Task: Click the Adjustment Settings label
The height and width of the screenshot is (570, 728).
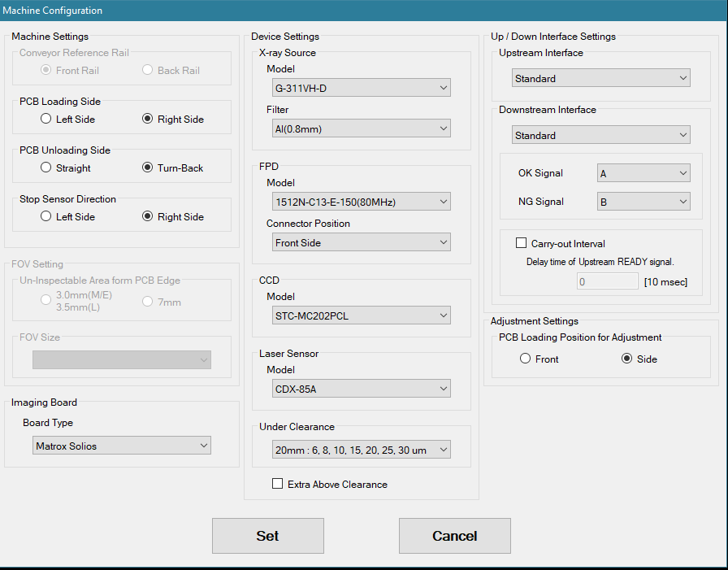Action: point(535,321)
